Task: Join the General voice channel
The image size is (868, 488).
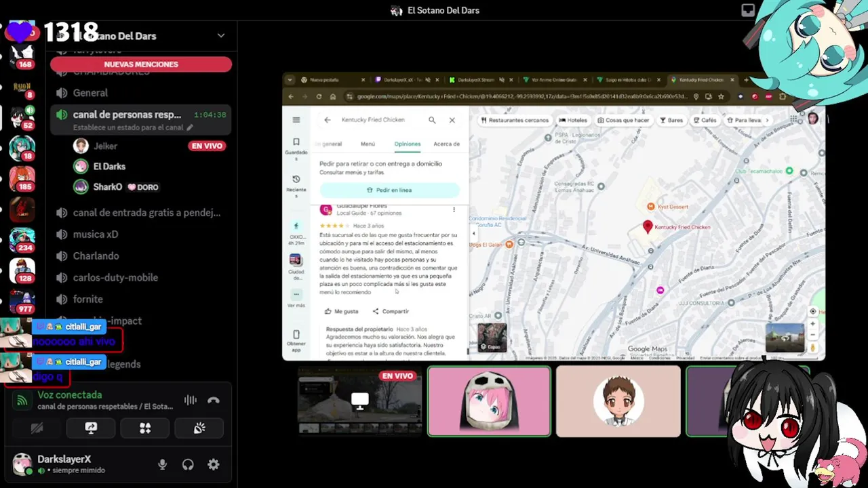Action: point(141,93)
